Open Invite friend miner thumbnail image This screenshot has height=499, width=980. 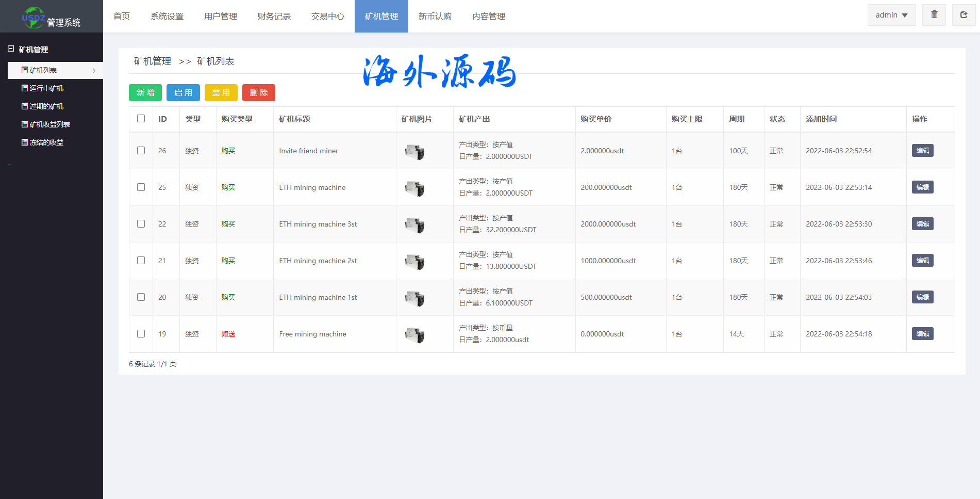414,152
